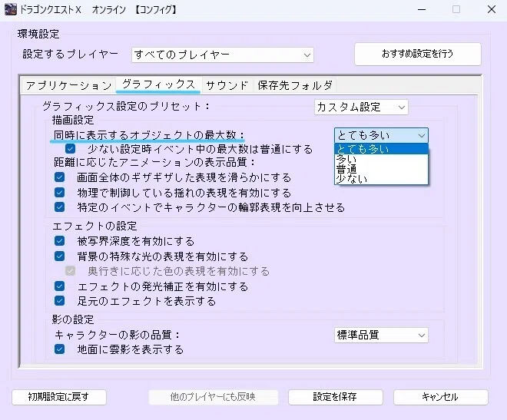507x420 pixels.
Task: Switch to the 保存先フォルダ tab
Action: pos(295,86)
